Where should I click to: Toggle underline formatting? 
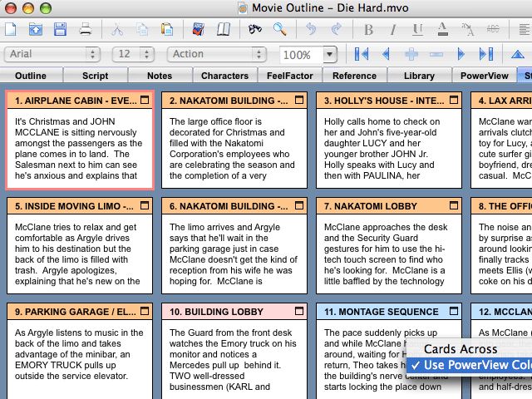coord(417,30)
